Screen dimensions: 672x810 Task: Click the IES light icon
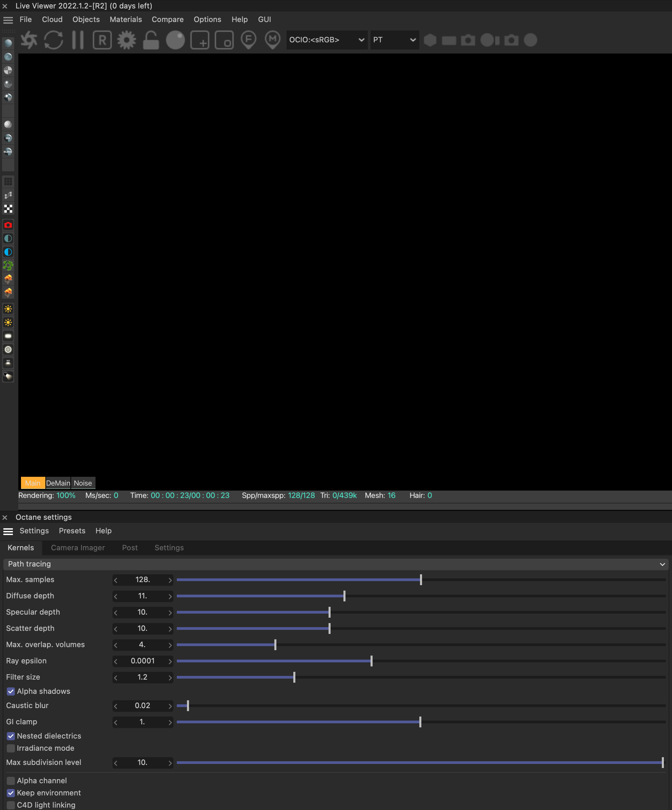[x=8, y=363]
